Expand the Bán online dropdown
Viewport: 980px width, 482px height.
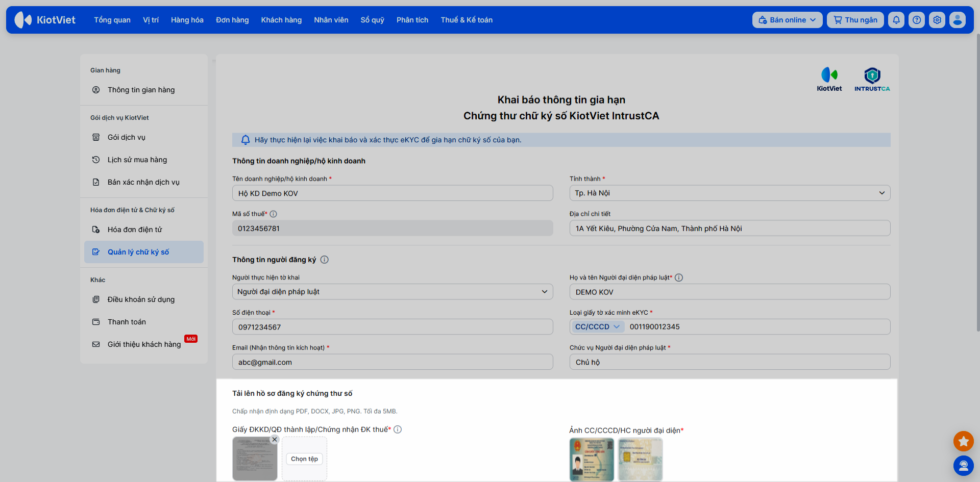[x=787, y=20]
